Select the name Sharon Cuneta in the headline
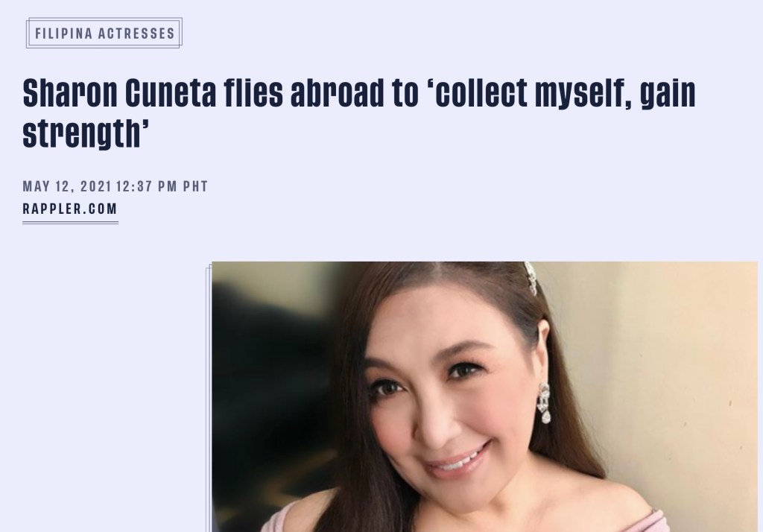This screenshot has height=532, width=763. click(x=120, y=92)
